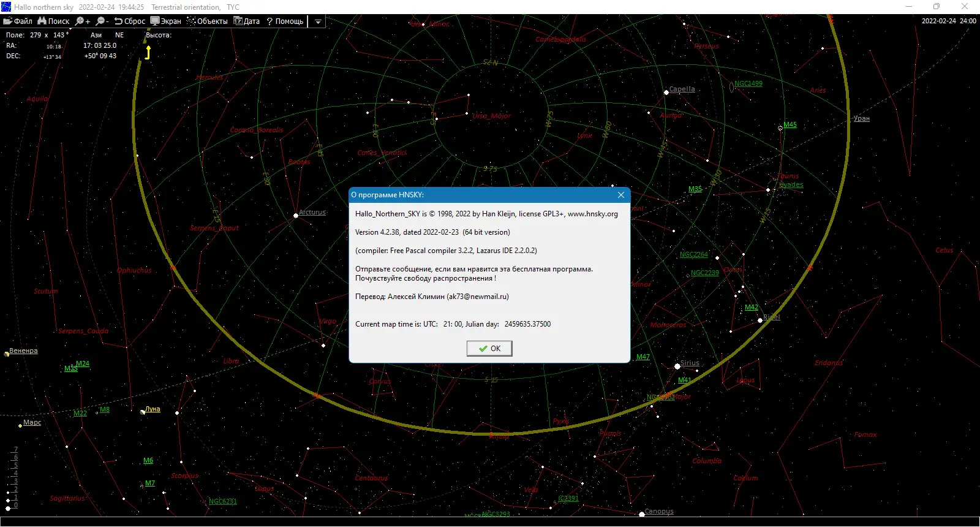Close the О программе HNSKY dialog
The width and height of the screenshot is (980, 527).
(621, 195)
